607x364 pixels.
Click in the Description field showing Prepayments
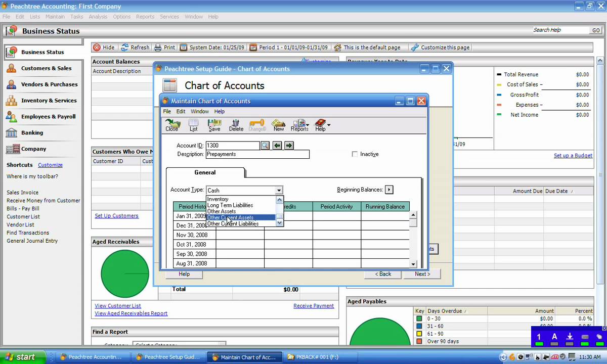(x=257, y=154)
